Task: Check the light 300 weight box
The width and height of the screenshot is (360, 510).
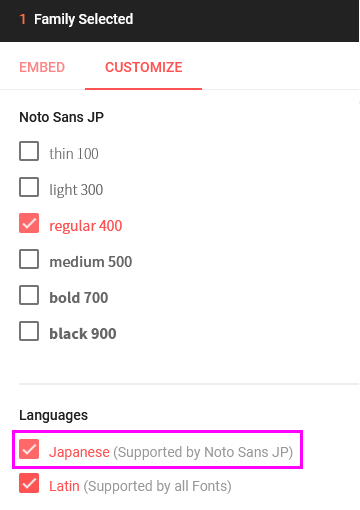Action: click(x=29, y=187)
